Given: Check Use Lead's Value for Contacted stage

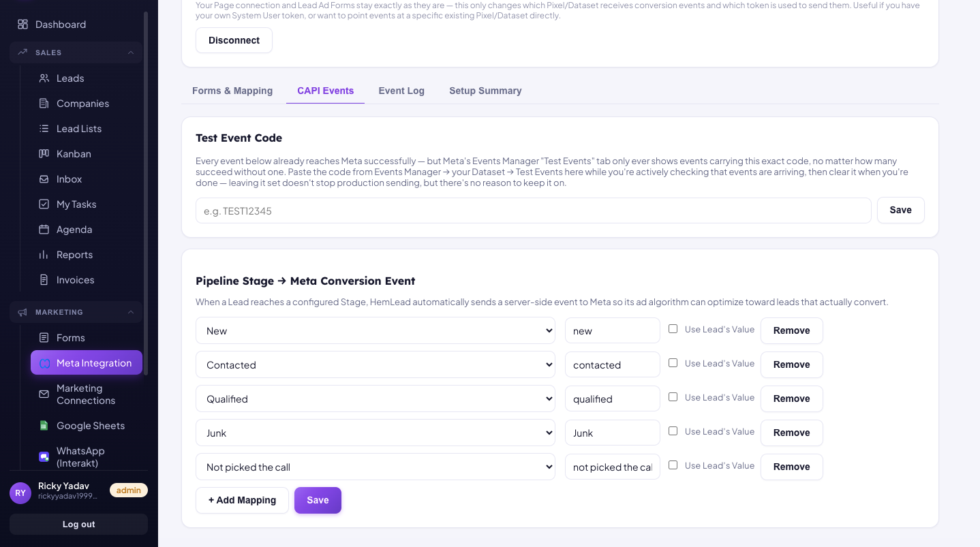Looking at the screenshot, I should point(673,363).
